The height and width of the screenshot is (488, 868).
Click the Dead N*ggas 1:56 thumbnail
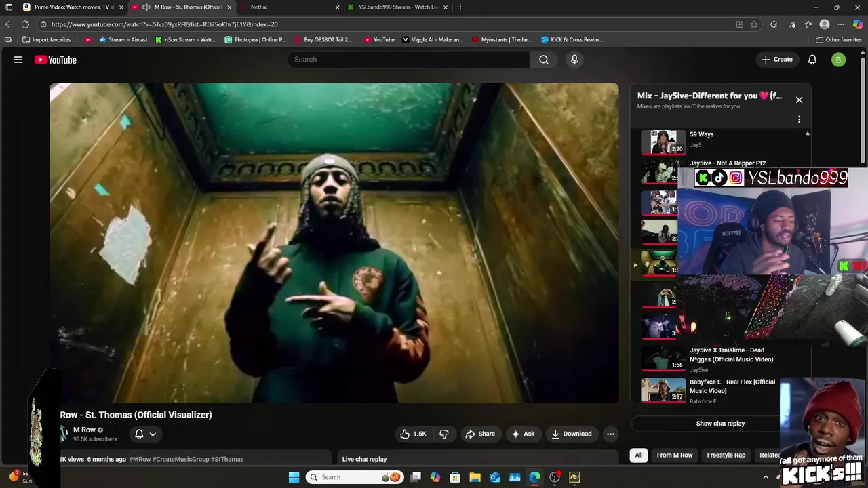(x=663, y=359)
